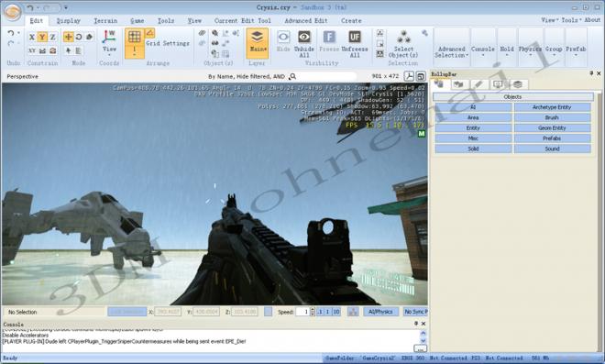Click the Select Object(s) icon
Image resolution: width=605 pixels, height=364 pixels.
(x=403, y=37)
